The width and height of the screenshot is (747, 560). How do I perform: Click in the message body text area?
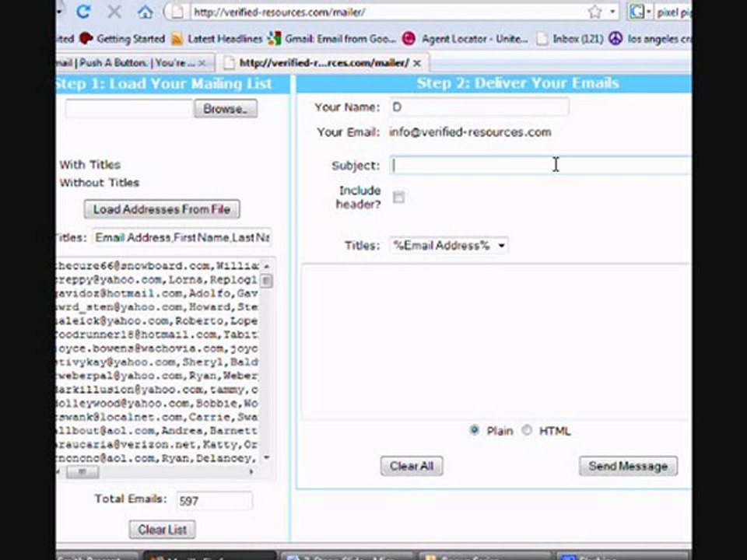pyautogui.click(x=496, y=341)
